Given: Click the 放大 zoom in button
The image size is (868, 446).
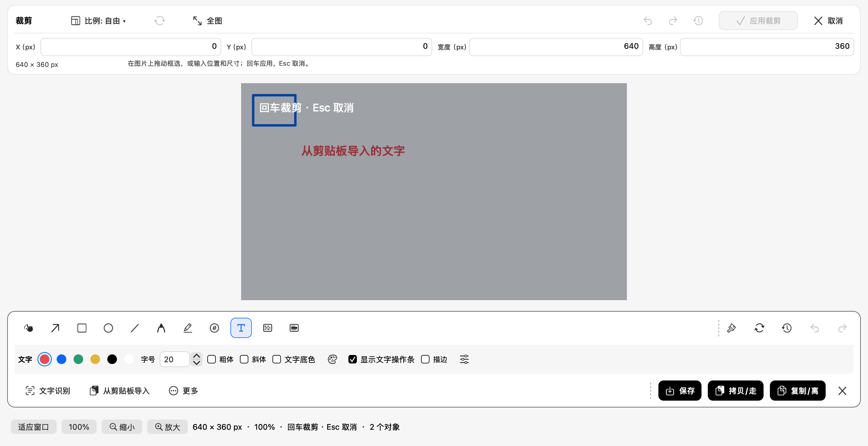Looking at the screenshot, I should [167, 427].
